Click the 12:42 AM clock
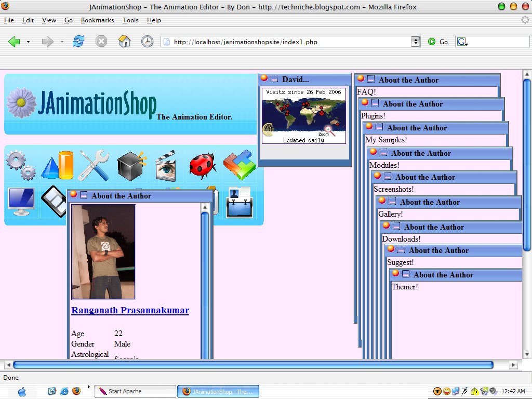Screen dimensions: 532x399 [x=513, y=391]
